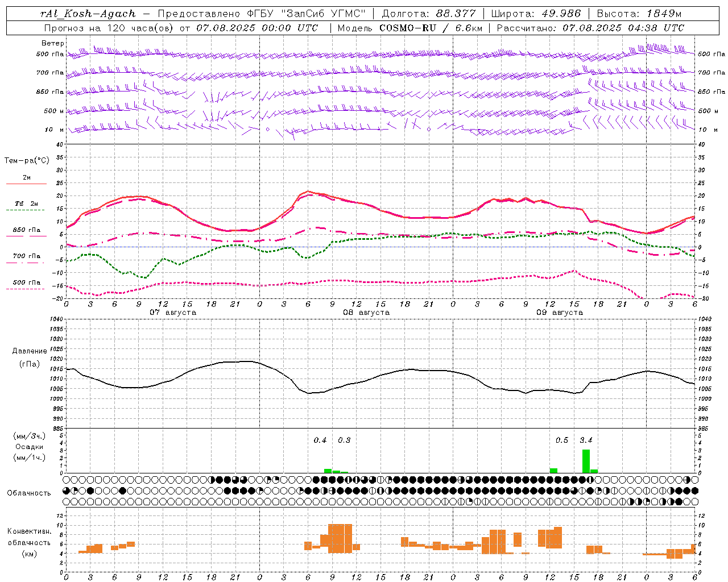728x582 pixels.
Task: Click the Давление pressure panel label
Action: point(30,351)
